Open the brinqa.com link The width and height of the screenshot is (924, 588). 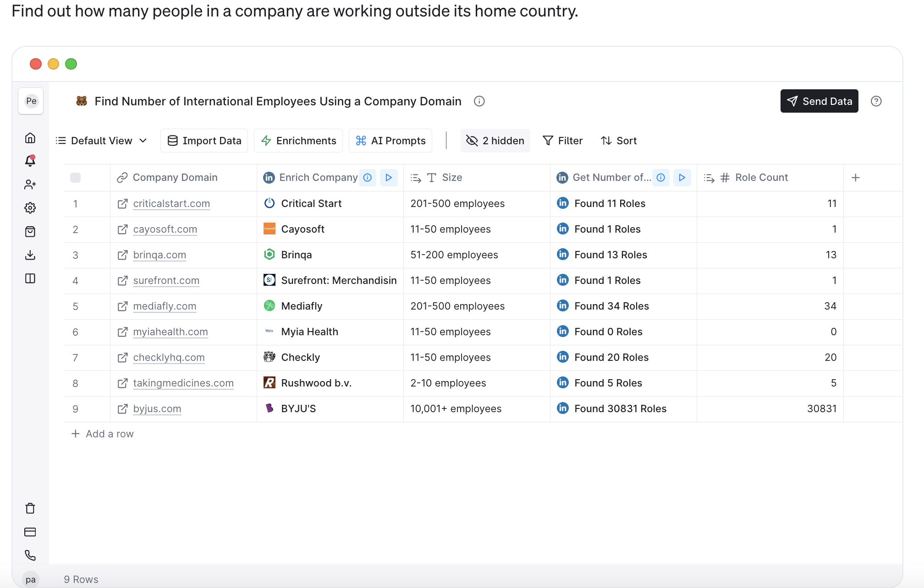(x=159, y=255)
